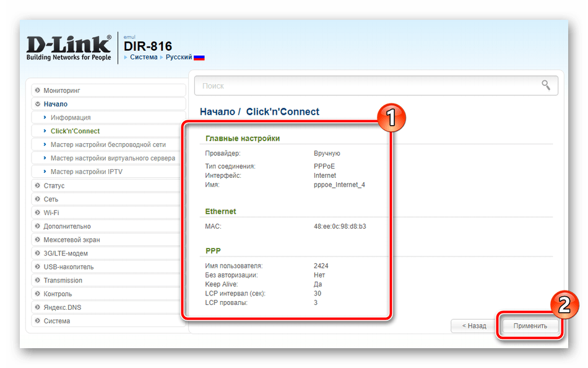This screenshot has width=588, height=368.
Task: Expand the Яндекс.DNS section arrow
Action: click(38, 307)
